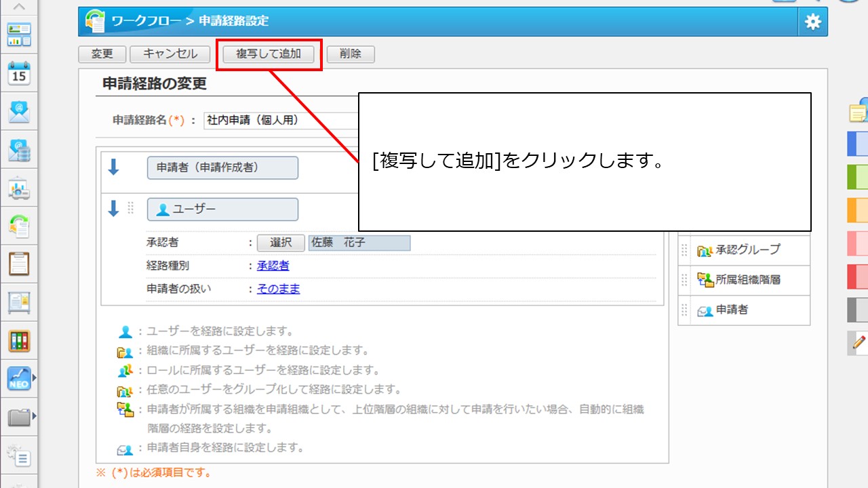This screenshot has width=868, height=488.
Task: Pick the blue sticky note color
Action: [858, 144]
